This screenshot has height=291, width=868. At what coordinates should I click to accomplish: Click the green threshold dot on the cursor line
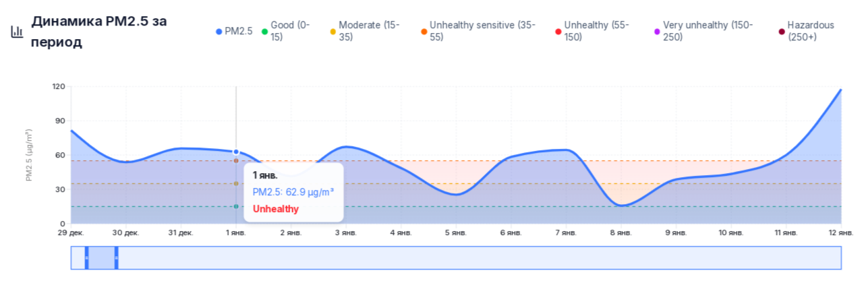(236, 206)
